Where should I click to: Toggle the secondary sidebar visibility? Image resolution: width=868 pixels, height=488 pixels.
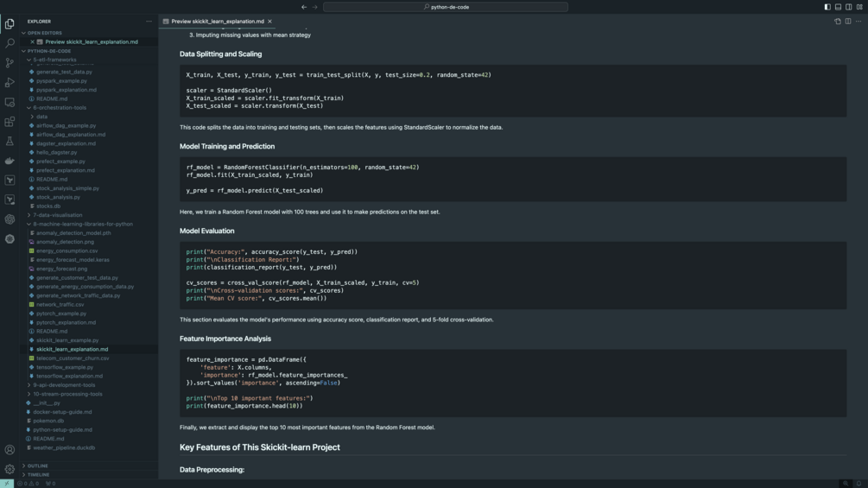(x=848, y=7)
